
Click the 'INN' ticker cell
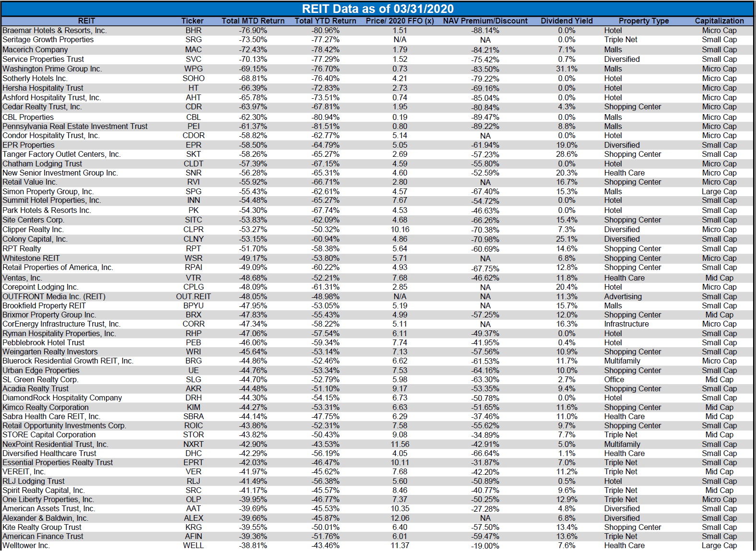pos(193,200)
